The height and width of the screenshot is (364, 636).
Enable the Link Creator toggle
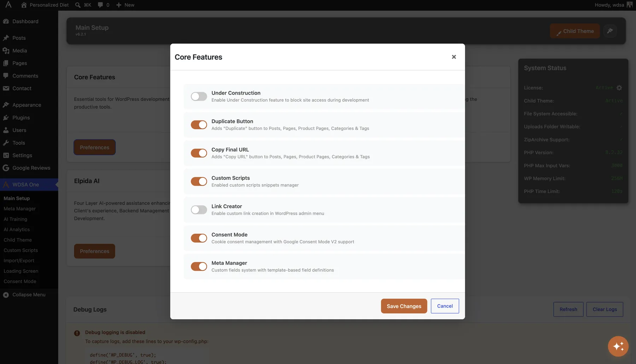click(x=199, y=210)
